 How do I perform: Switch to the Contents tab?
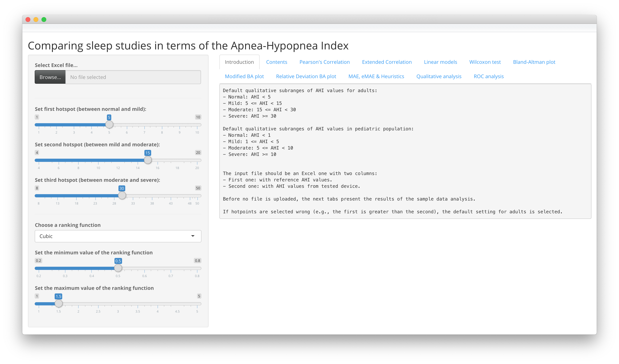click(x=277, y=62)
